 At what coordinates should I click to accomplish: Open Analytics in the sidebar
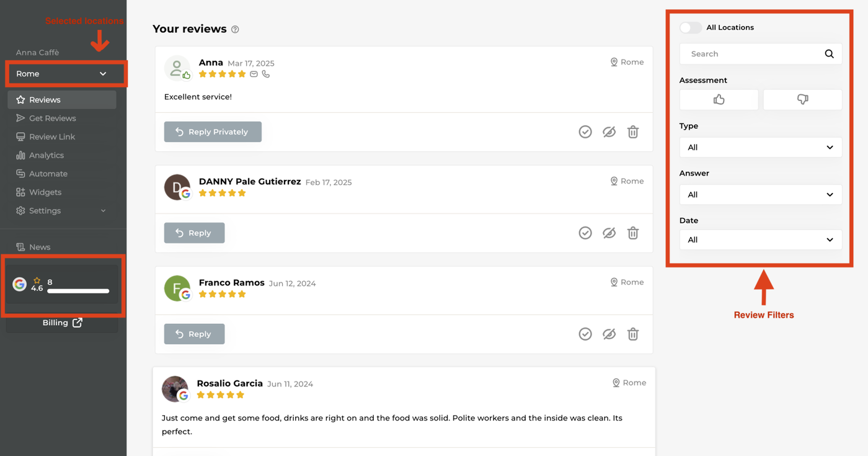pos(46,155)
